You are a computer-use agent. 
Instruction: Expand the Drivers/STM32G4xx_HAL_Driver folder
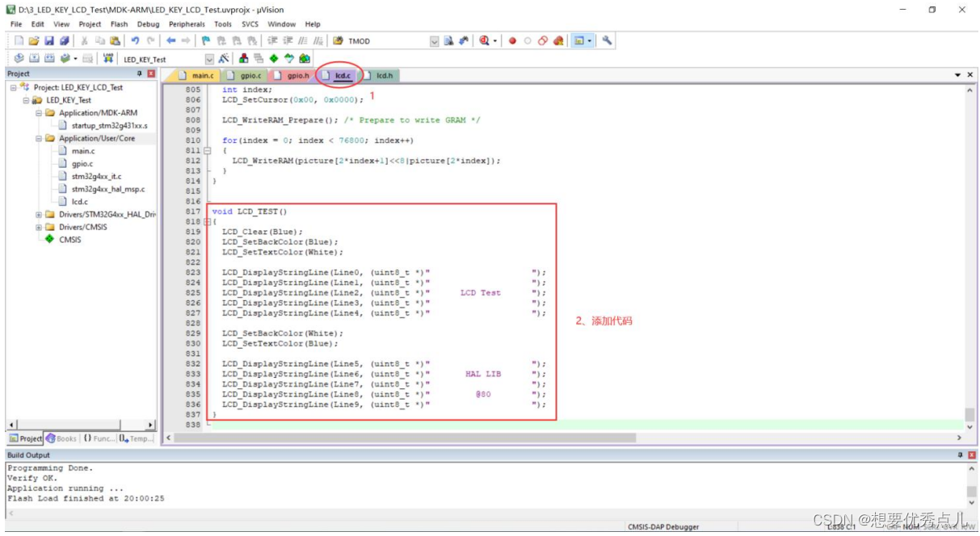(x=39, y=215)
